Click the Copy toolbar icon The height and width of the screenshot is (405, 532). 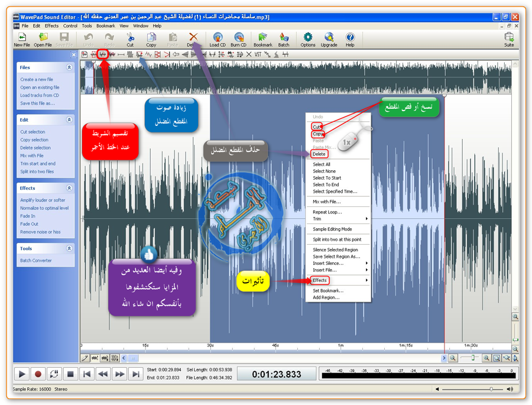(x=151, y=40)
